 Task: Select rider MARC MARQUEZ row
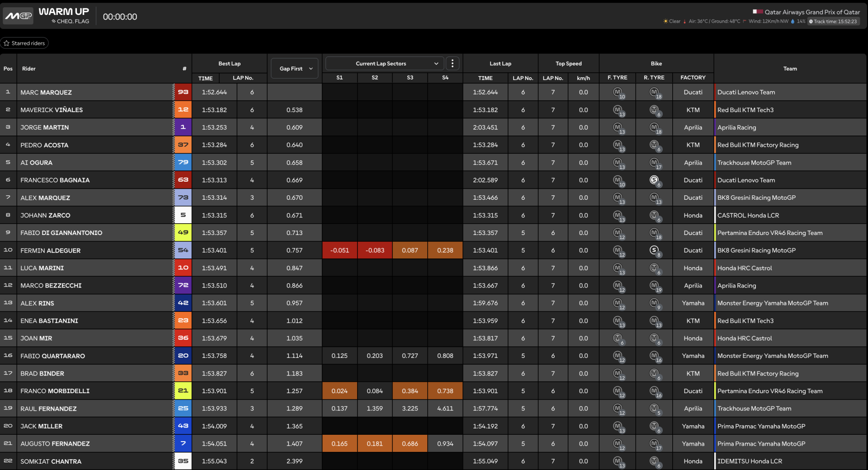(434, 92)
